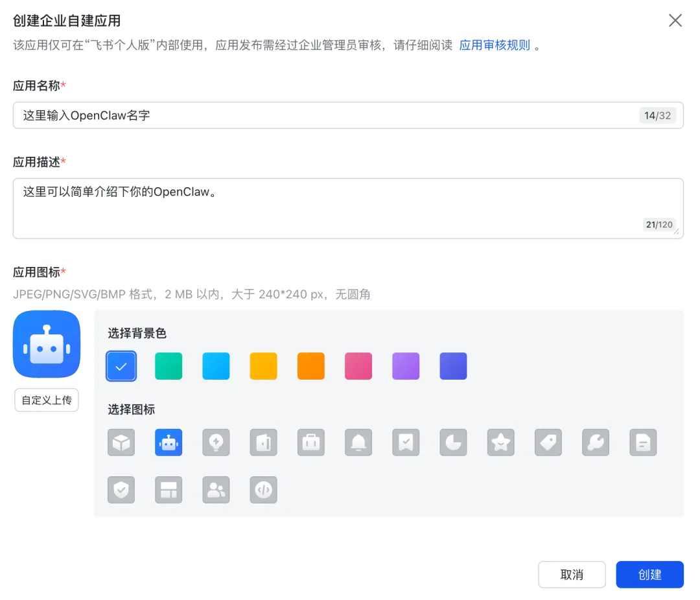Choose the pink background color
The image size is (700, 600).
coord(358,366)
